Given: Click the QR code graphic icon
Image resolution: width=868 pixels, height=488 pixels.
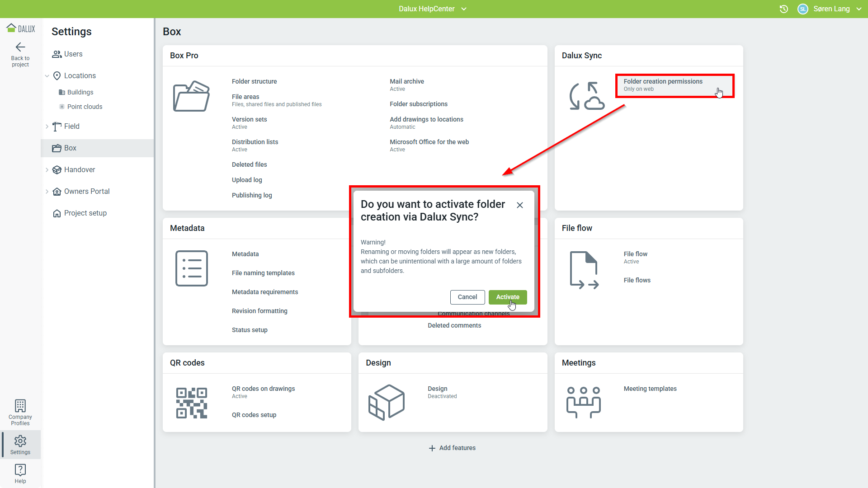Looking at the screenshot, I should pyautogui.click(x=191, y=403).
